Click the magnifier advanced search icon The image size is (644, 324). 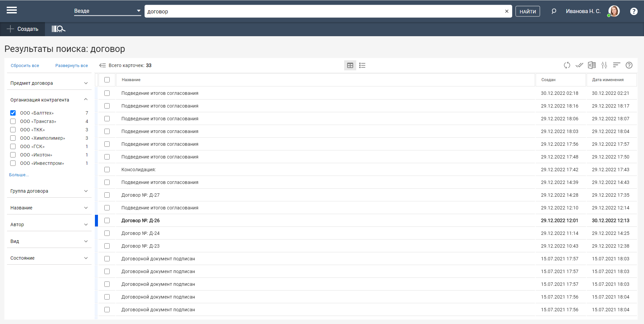pyautogui.click(x=554, y=11)
